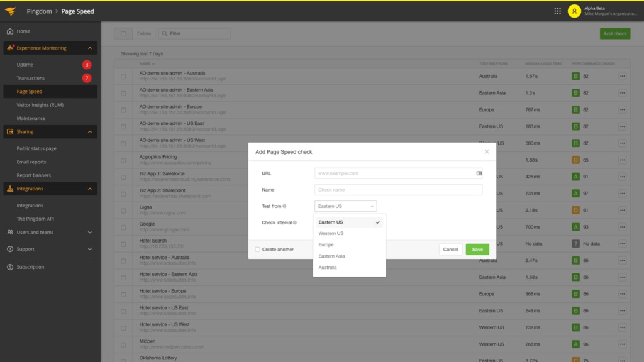Sort by the NAME column header
Image resolution: width=644 pixels, height=362 pixels.
click(147, 64)
